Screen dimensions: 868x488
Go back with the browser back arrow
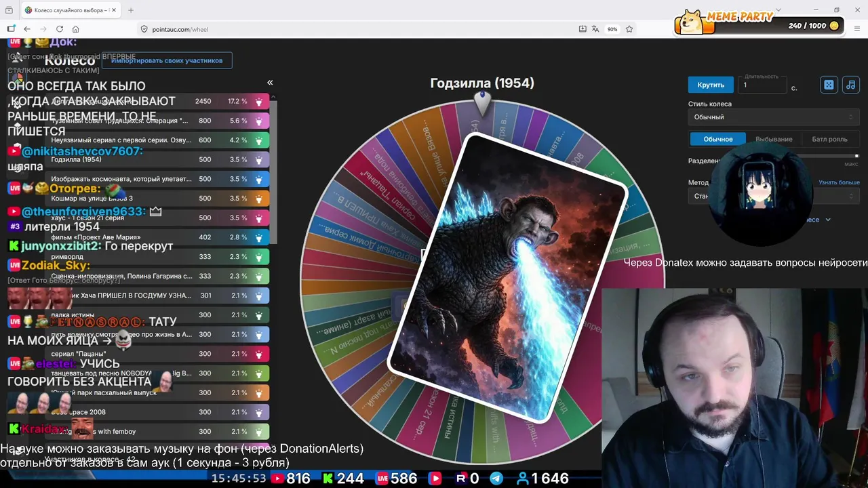[x=27, y=29]
